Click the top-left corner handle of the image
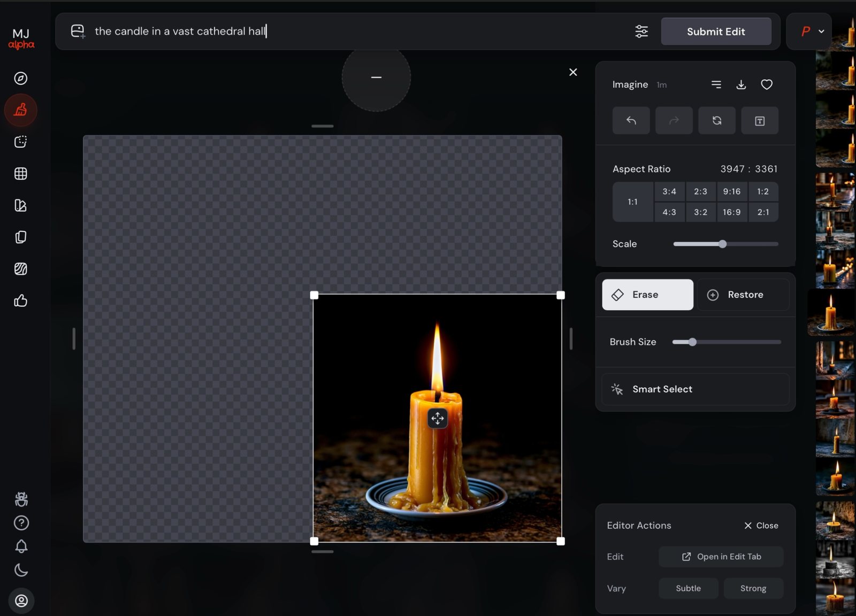The image size is (856, 616). [314, 295]
